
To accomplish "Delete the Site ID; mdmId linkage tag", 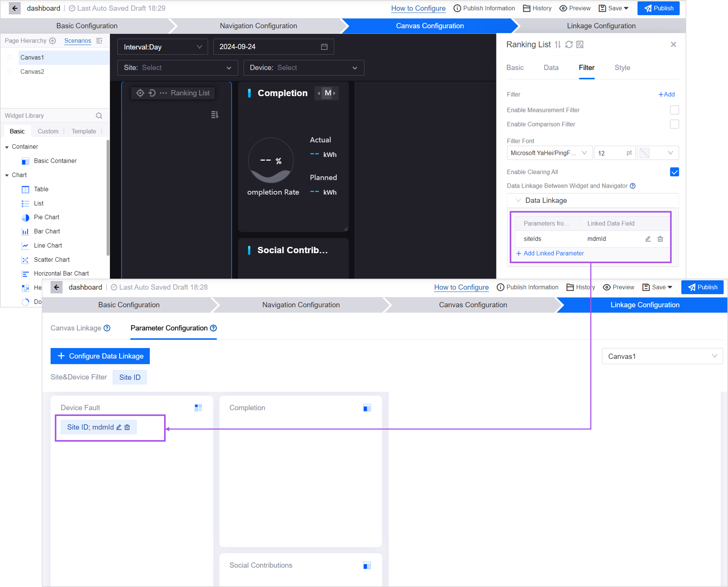I will coord(127,427).
